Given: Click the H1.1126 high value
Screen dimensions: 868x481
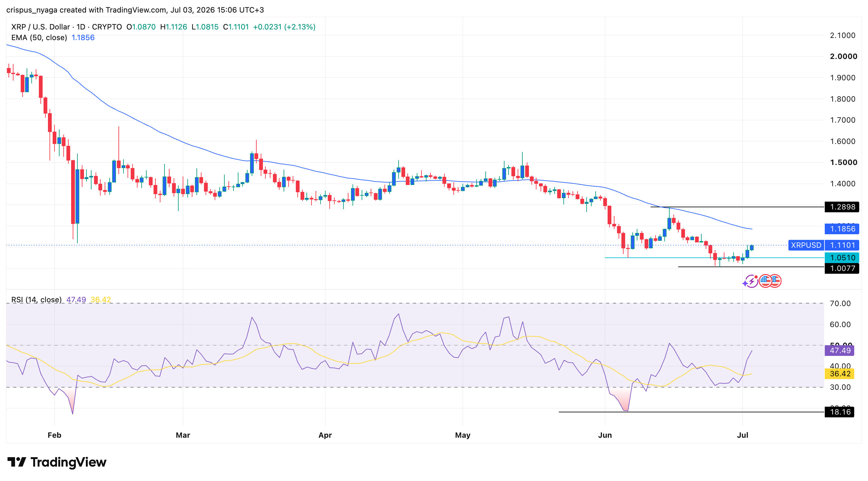Looking at the screenshot, I should point(174,27).
